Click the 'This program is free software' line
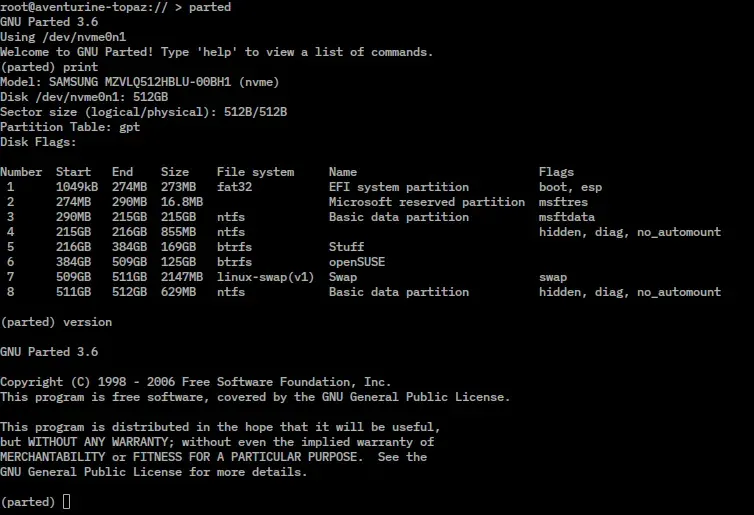 (x=255, y=397)
